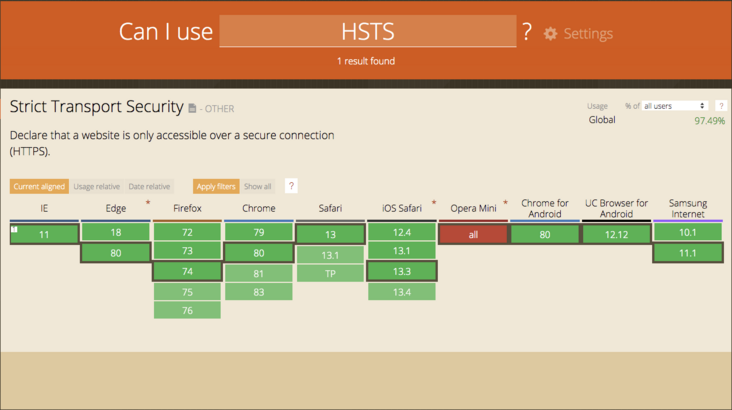The height and width of the screenshot is (410, 732).
Task: Click the note flag on IE 11 cell
Action: coord(15,230)
